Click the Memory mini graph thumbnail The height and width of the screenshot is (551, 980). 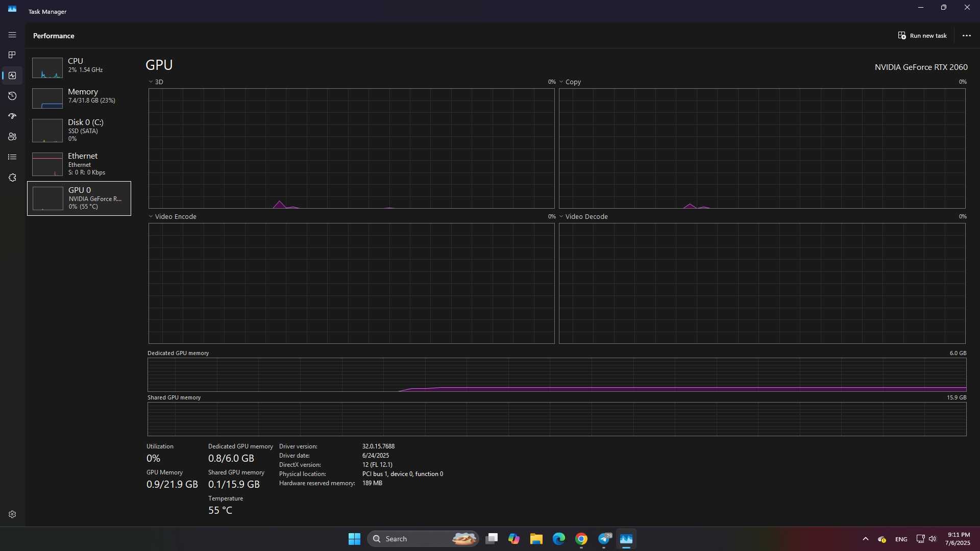tap(47, 98)
